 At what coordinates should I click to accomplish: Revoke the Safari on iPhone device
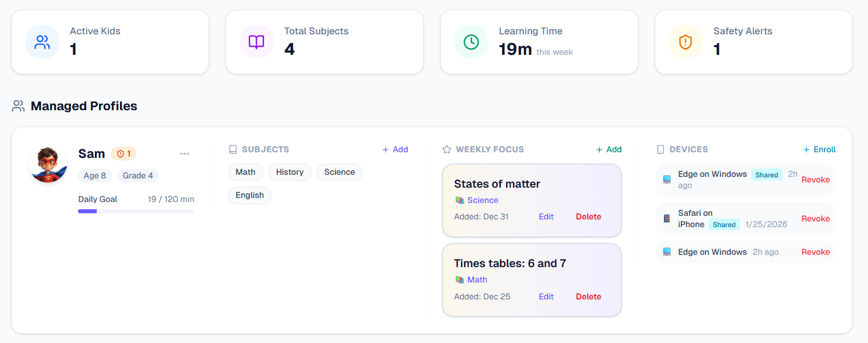pos(815,219)
